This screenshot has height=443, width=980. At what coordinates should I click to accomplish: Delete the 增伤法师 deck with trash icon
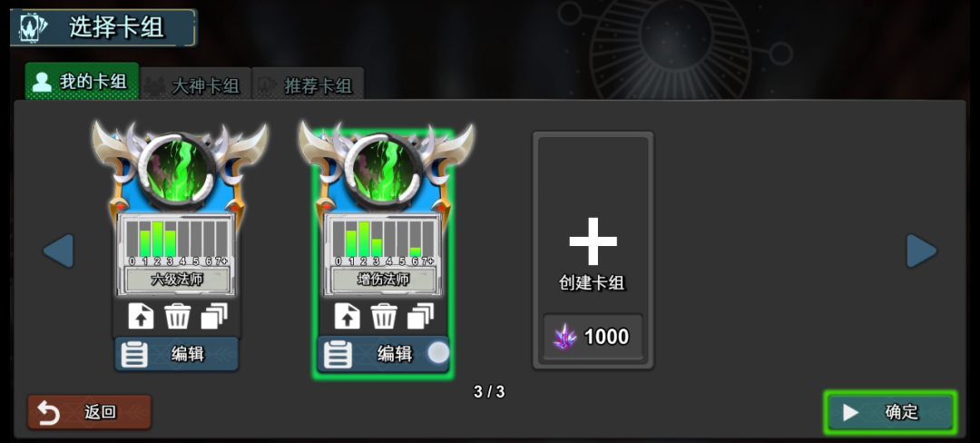(384, 316)
